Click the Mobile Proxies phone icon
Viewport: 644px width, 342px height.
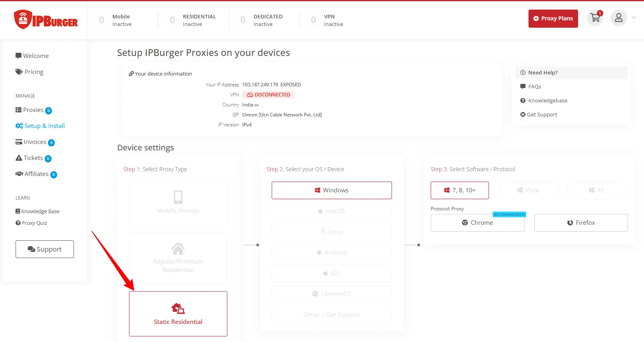[178, 197]
